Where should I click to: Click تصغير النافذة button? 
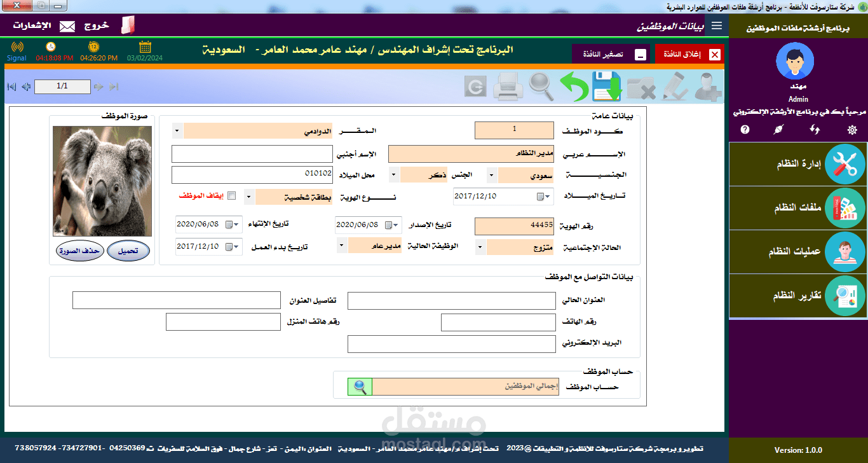611,54
